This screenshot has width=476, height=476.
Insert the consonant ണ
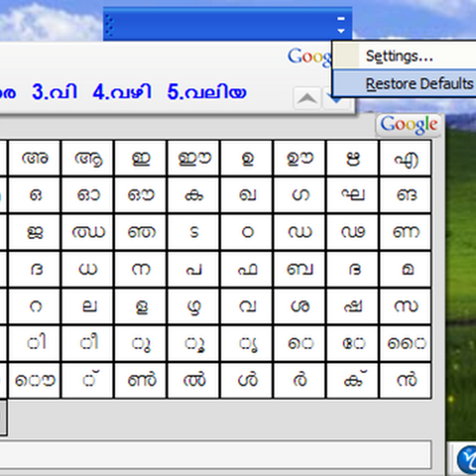click(x=405, y=232)
